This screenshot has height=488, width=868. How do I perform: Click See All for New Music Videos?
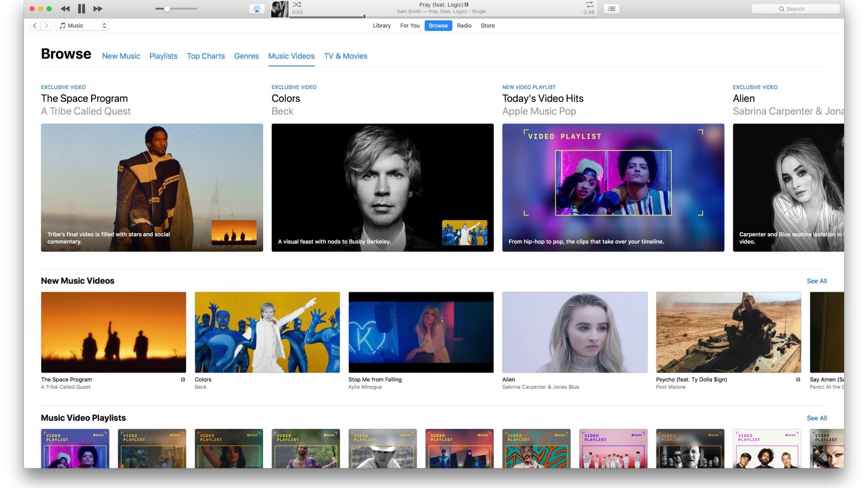[x=816, y=281]
